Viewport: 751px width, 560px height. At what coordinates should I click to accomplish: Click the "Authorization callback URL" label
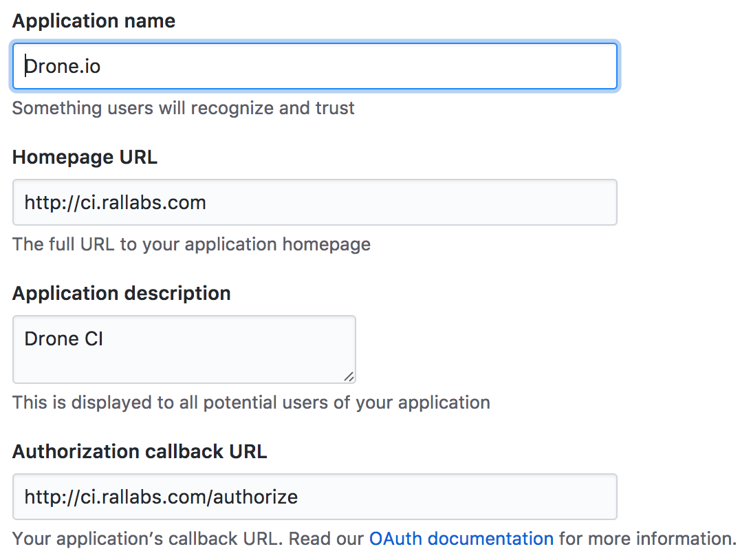point(140,451)
